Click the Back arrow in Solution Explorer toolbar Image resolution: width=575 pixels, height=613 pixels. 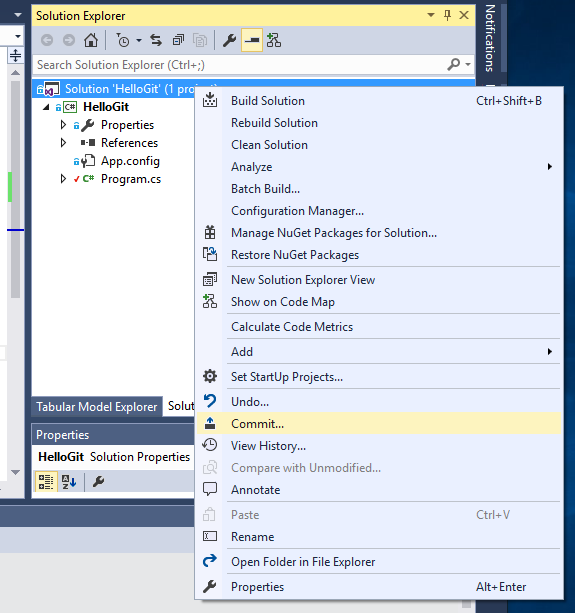click(x=47, y=40)
